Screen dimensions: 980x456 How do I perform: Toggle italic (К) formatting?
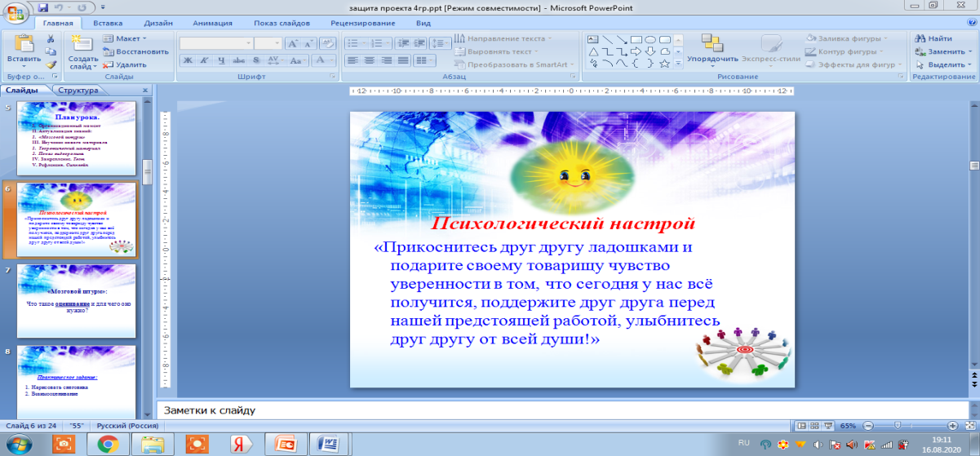click(x=204, y=60)
